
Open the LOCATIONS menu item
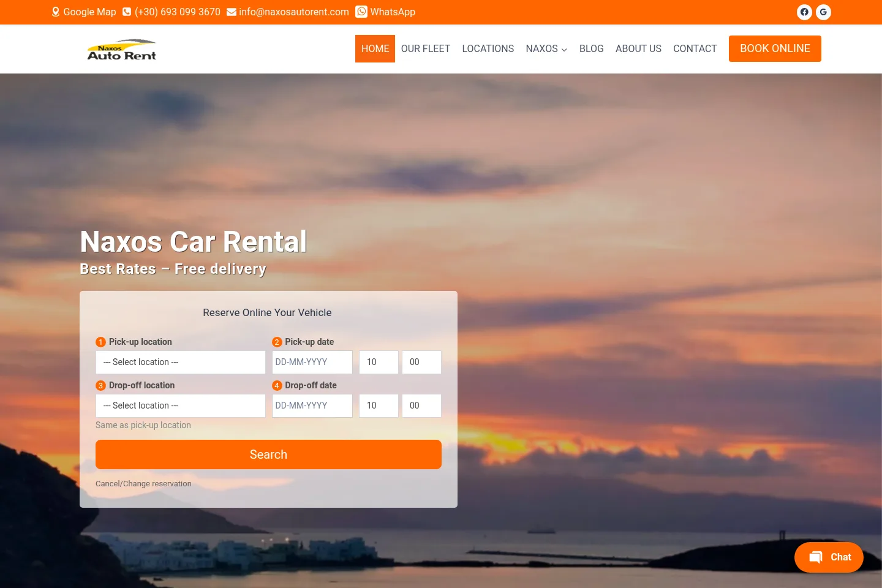[x=488, y=48]
